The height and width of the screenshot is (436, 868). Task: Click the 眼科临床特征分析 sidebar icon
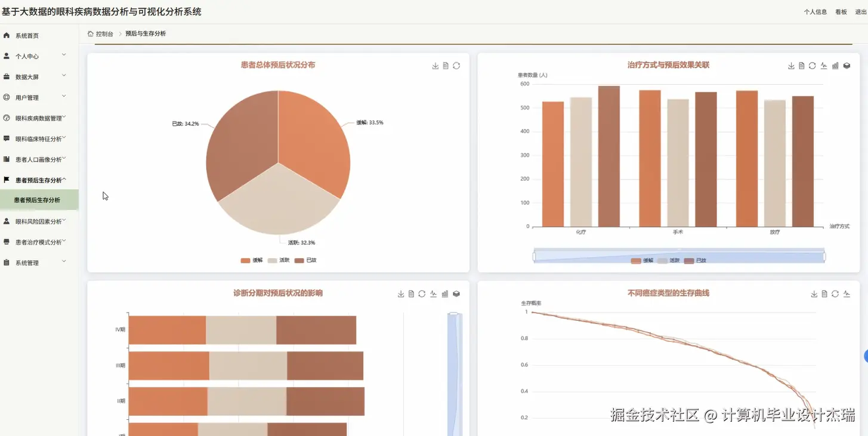(7, 138)
